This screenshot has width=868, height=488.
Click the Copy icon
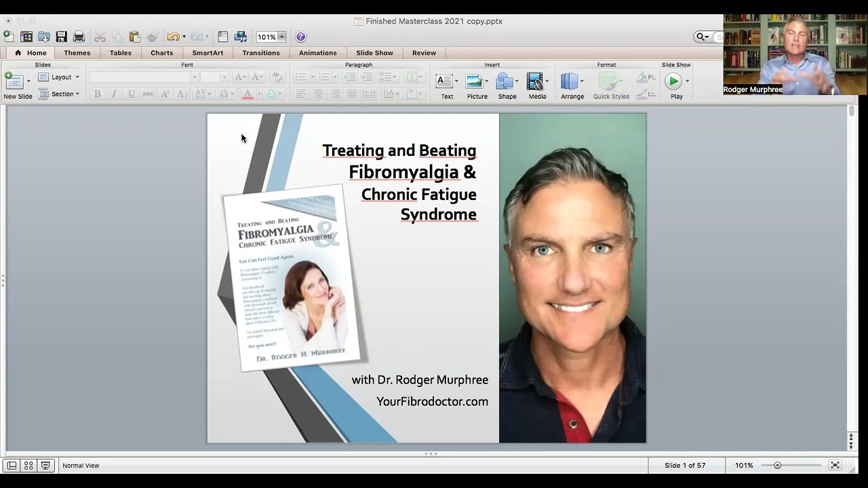click(117, 37)
